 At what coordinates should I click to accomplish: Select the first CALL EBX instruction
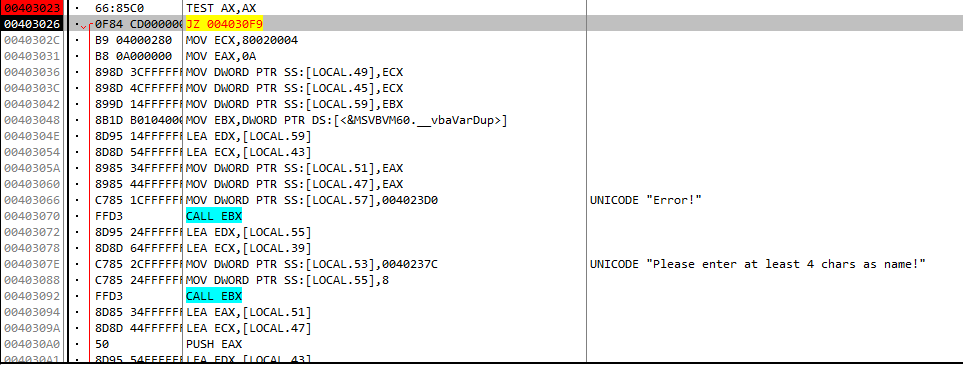coord(214,216)
